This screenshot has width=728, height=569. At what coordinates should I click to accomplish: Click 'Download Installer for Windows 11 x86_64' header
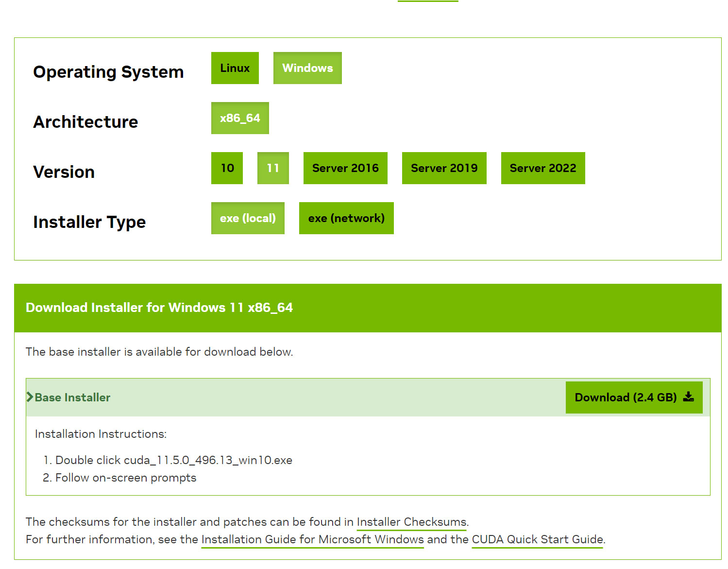click(159, 308)
